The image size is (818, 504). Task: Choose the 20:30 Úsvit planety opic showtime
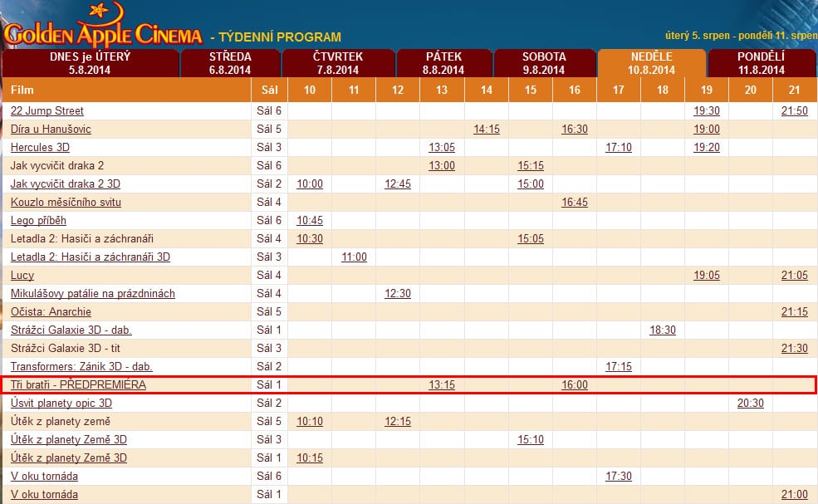pos(751,404)
